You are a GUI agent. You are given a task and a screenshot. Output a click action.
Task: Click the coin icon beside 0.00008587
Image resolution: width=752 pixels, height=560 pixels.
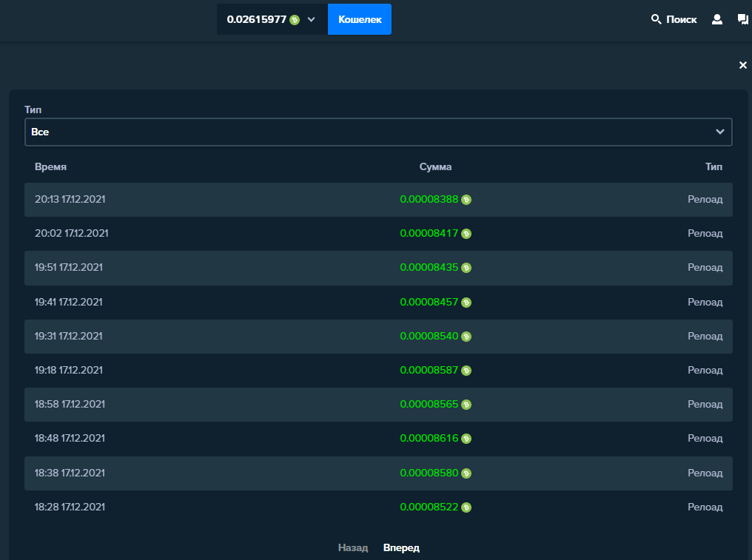(466, 371)
